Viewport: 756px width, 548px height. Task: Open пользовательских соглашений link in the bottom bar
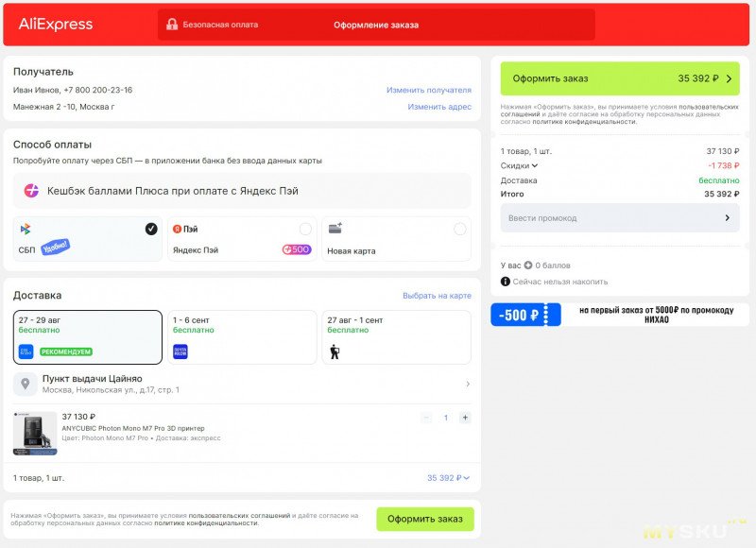click(x=239, y=516)
